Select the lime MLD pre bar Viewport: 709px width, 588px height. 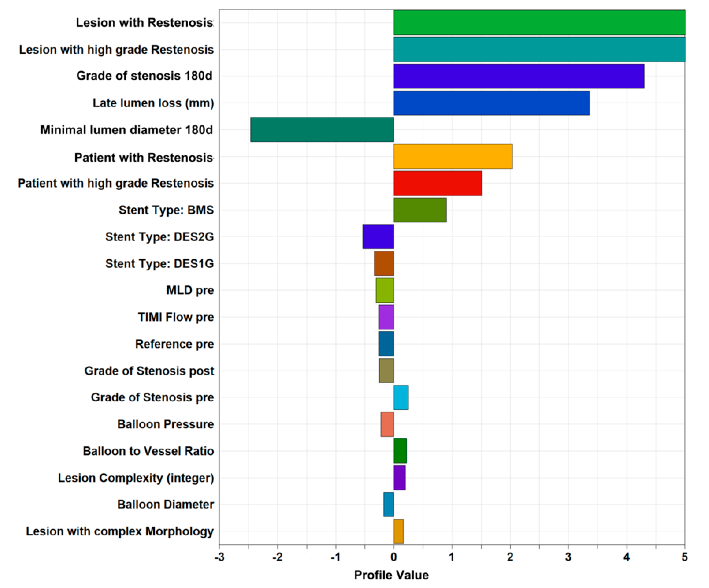tap(385, 290)
